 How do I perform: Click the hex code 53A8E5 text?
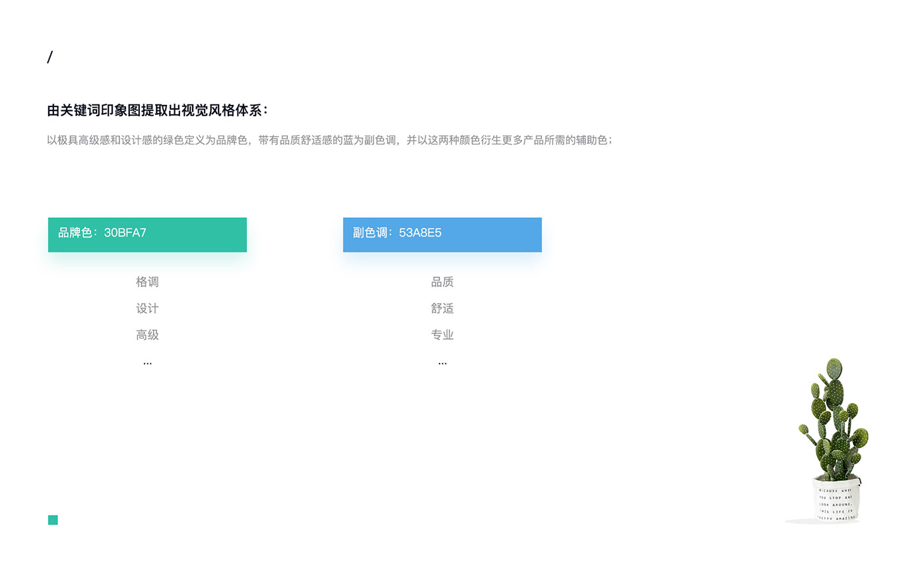click(x=420, y=233)
